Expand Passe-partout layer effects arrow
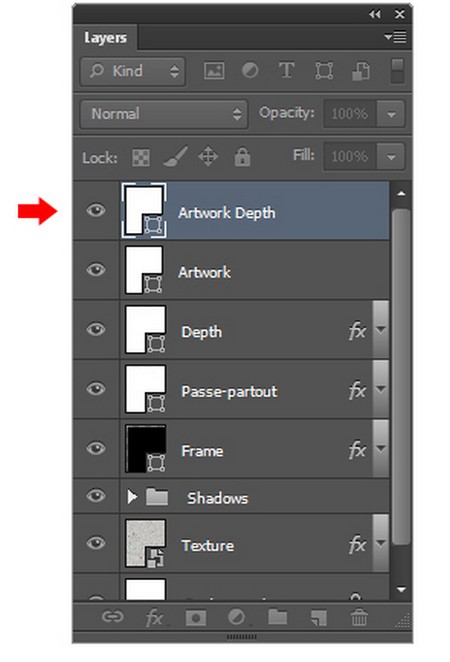 tap(381, 389)
